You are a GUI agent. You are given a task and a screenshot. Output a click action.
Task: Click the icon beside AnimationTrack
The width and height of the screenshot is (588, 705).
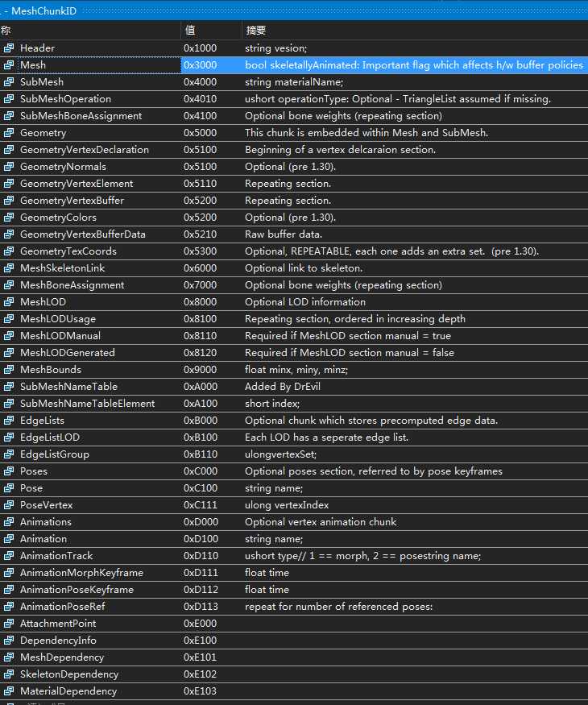(x=9, y=556)
